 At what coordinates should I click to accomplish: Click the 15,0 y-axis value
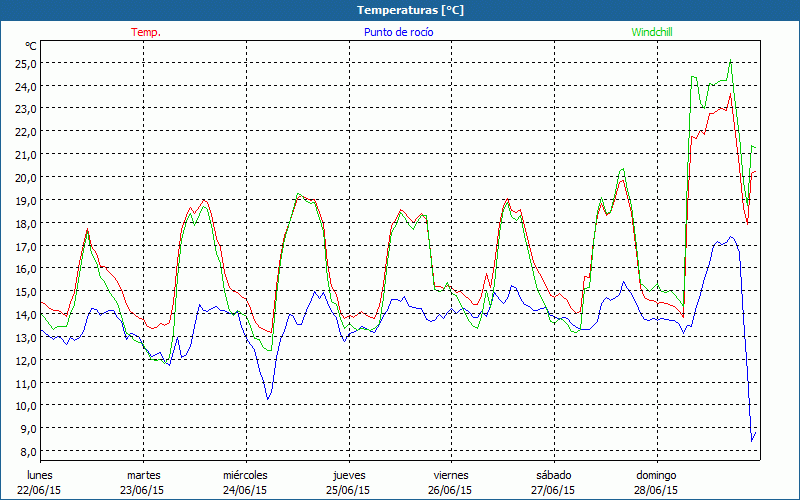(25, 291)
